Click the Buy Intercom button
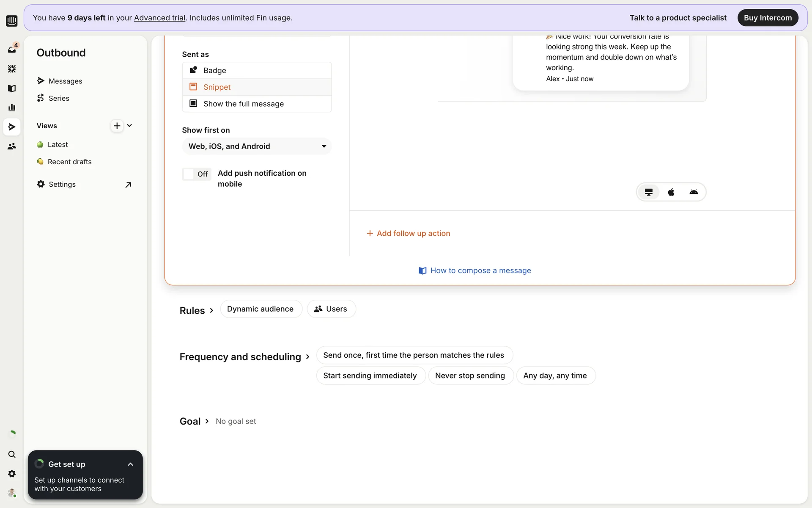This screenshot has height=508, width=812. 767,18
